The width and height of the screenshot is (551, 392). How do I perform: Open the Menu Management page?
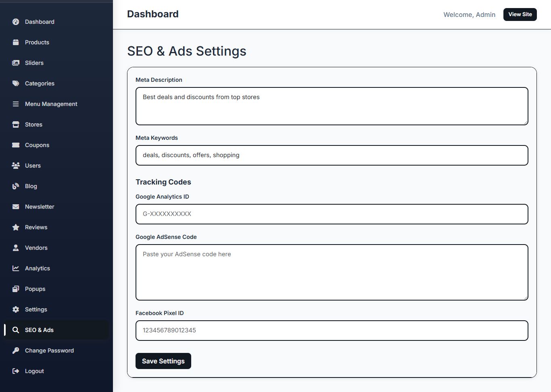51,104
